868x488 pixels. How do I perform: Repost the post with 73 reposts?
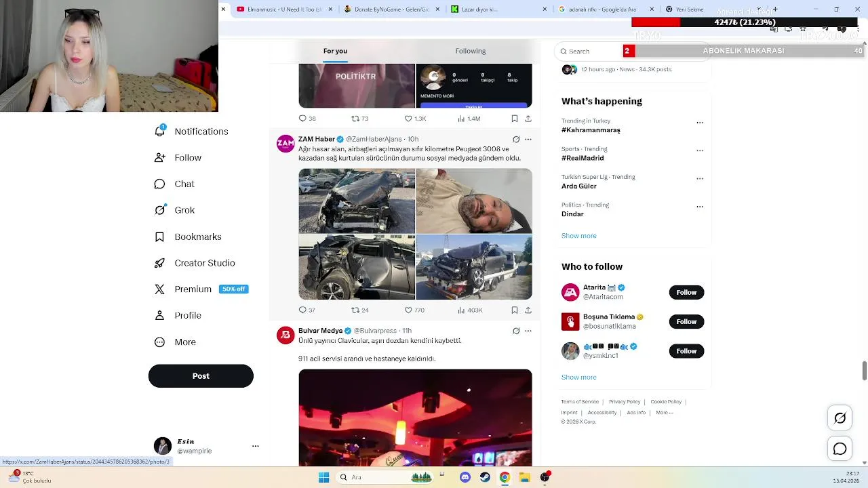pyautogui.click(x=355, y=119)
